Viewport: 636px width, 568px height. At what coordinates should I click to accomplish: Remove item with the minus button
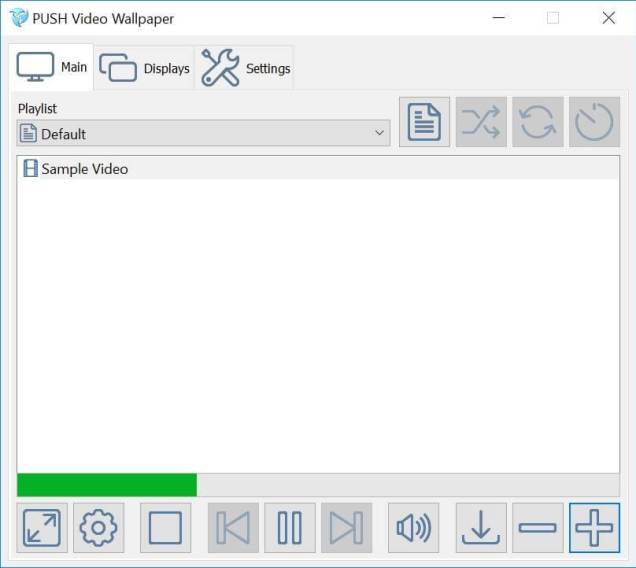(x=537, y=528)
